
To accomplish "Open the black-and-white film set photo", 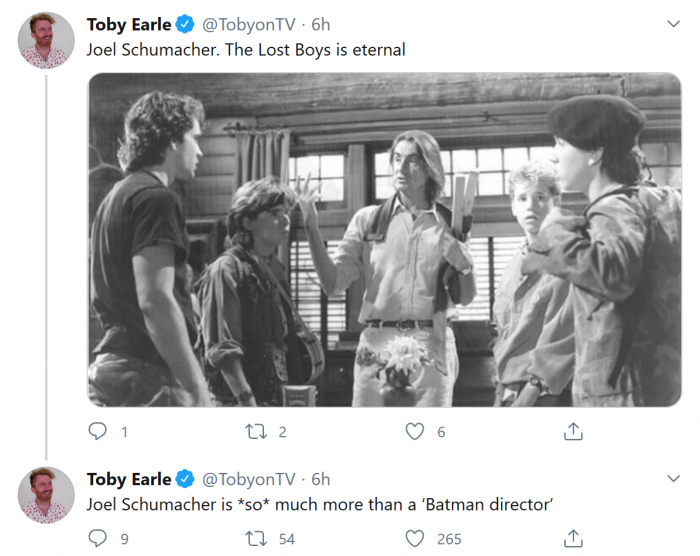I will point(384,240).
